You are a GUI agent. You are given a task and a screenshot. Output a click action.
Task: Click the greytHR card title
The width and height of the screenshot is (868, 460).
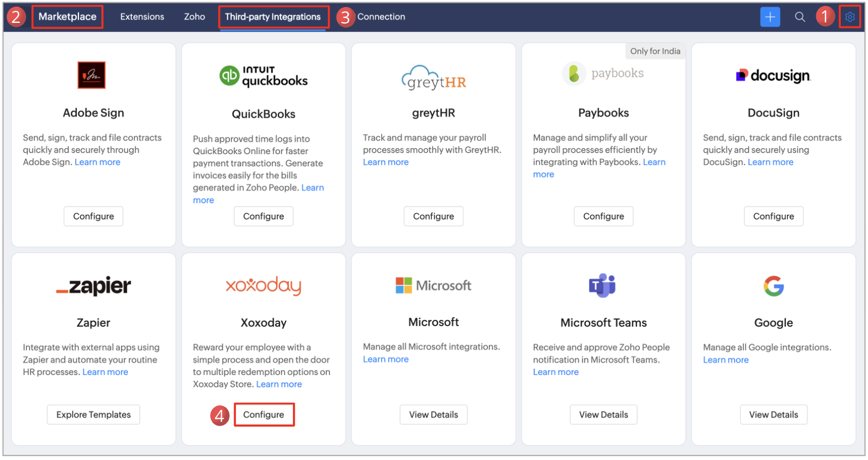433,113
